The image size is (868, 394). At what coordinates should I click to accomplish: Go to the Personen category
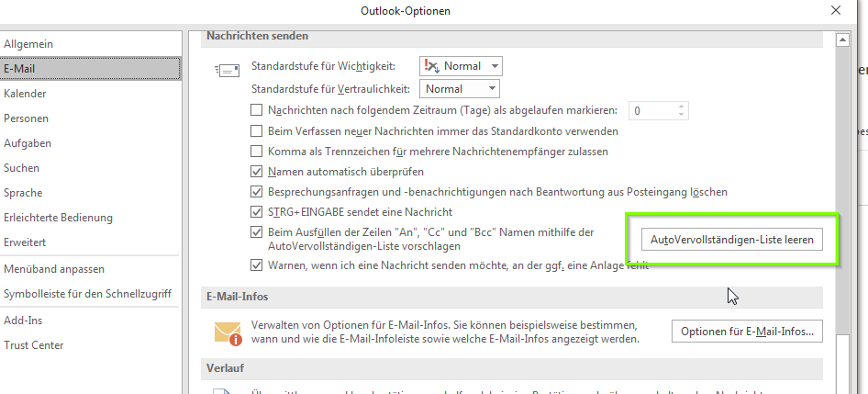(90, 118)
